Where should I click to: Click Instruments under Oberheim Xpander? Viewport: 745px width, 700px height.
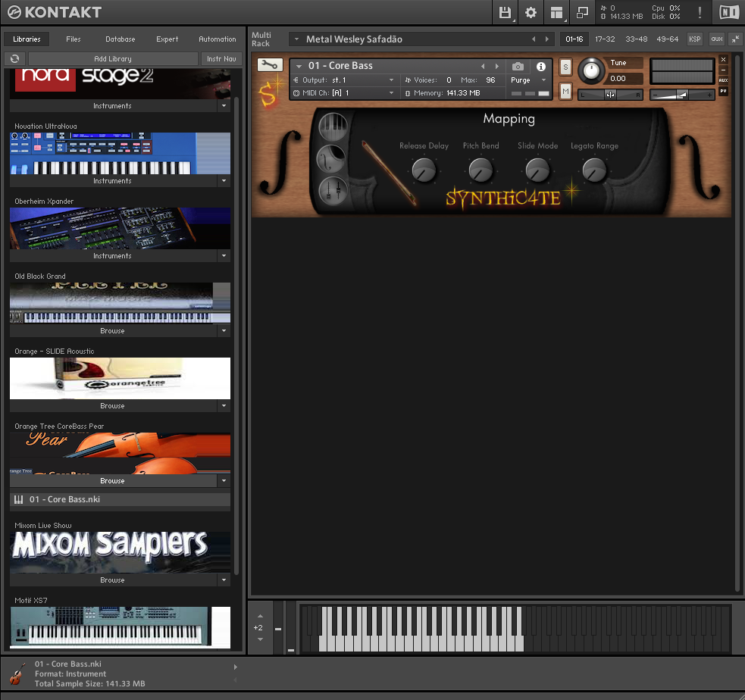(x=113, y=255)
